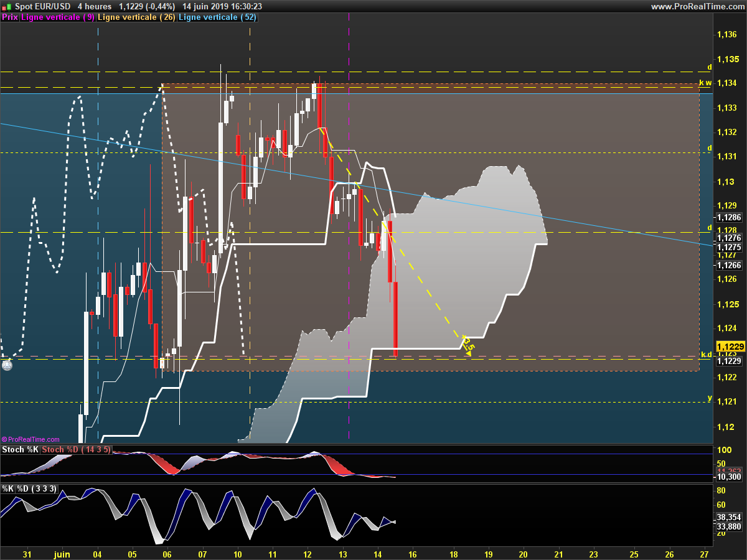
Task: Click the 1,131 price scale label
Action: tap(728, 157)
